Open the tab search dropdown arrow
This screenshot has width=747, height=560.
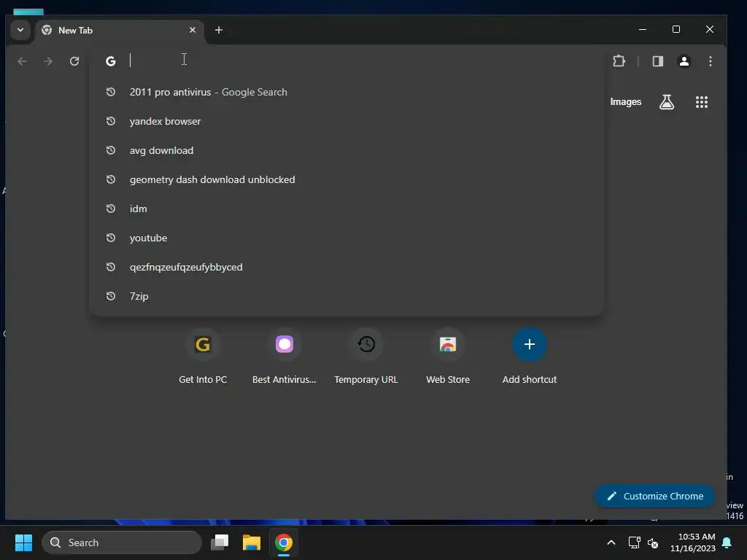pos(20,30)
